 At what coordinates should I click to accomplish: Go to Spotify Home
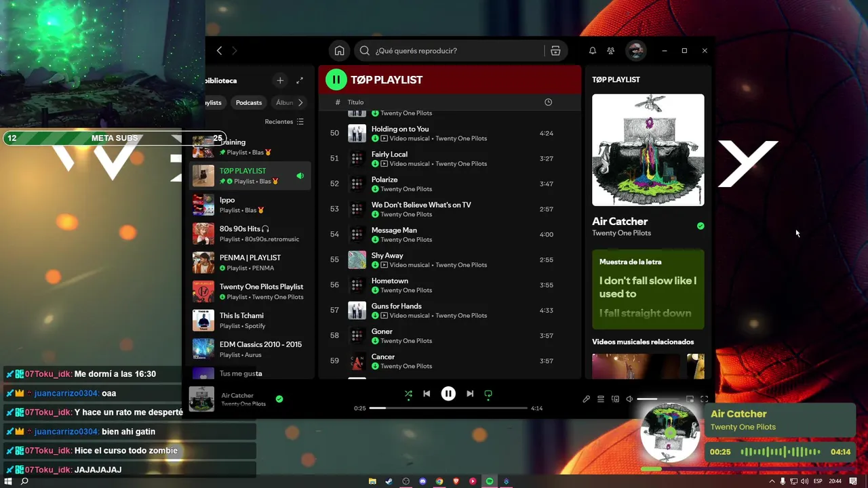339,51
